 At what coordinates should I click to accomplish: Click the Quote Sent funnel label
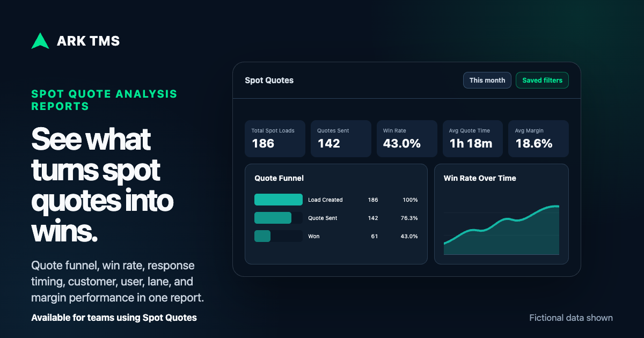coord(323,218)
